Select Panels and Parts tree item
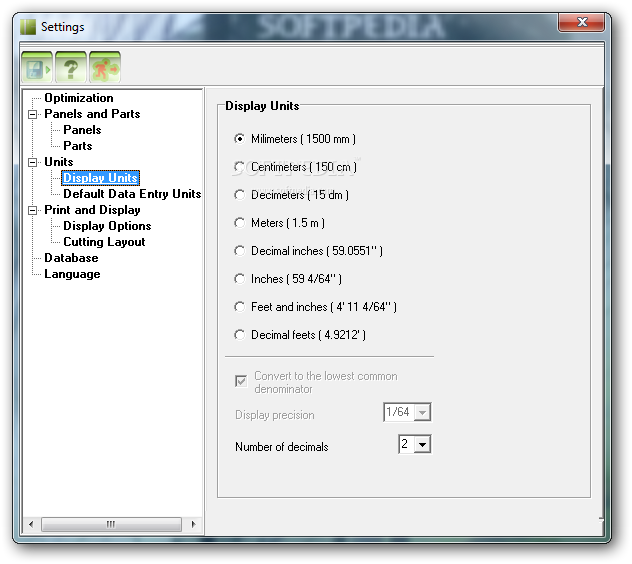 92,114
